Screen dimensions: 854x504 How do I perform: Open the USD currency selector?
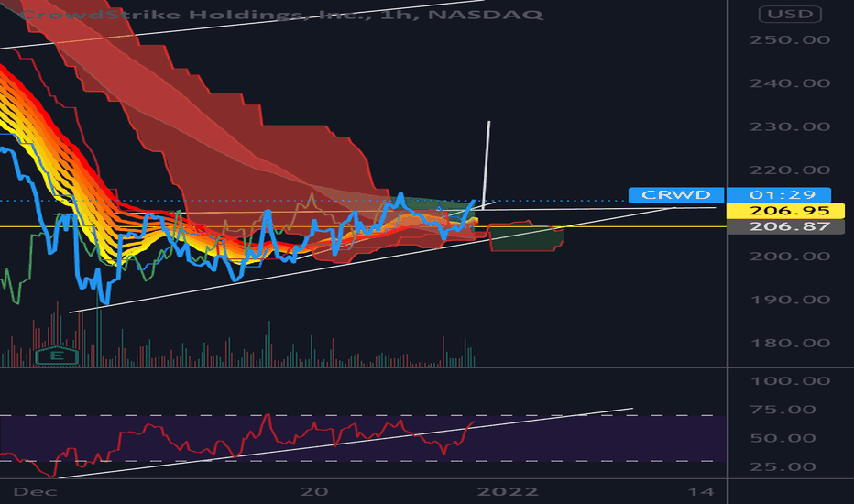(x=790, y=14)
